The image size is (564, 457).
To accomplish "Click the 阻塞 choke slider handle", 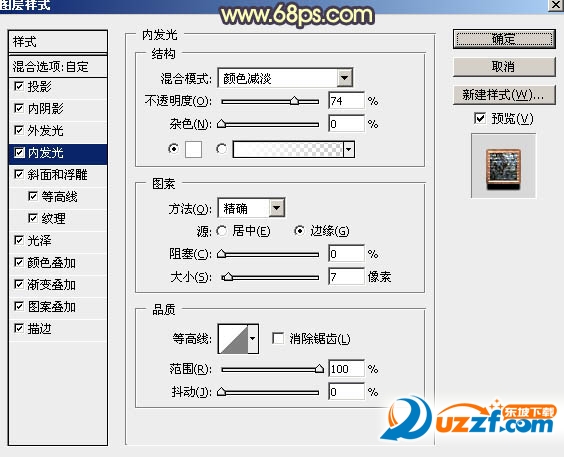I will 222,254.
